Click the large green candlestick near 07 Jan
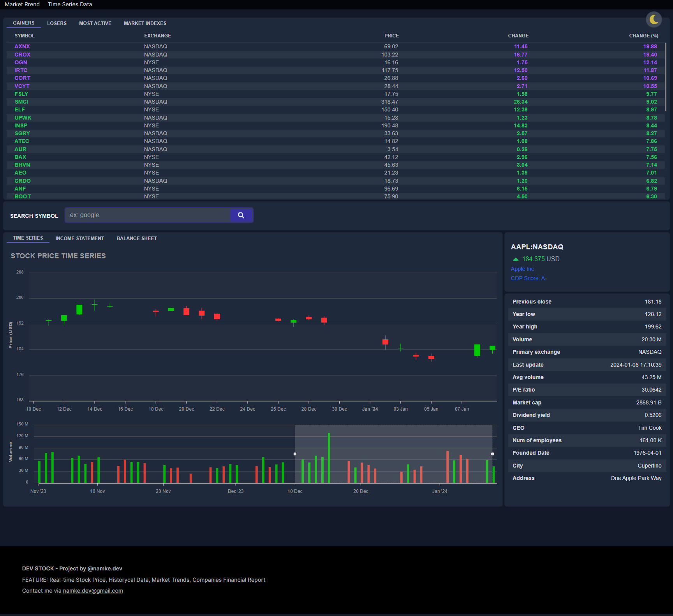Screen dimensions: 673x616 [x=477, y=350]
